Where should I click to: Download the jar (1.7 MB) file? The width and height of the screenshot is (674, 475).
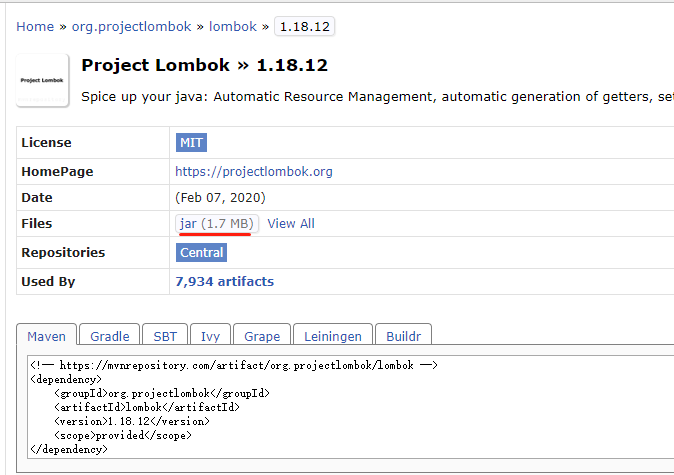click(216, 223)
